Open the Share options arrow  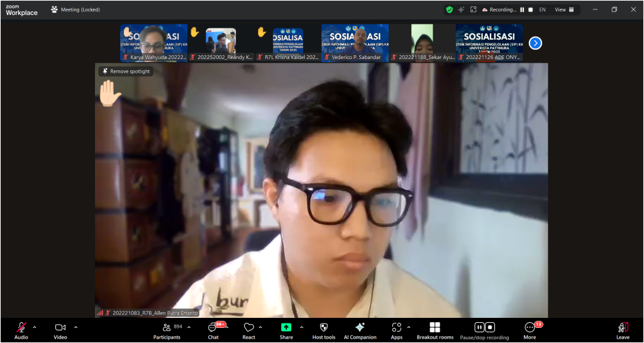(x=301, y=327)
